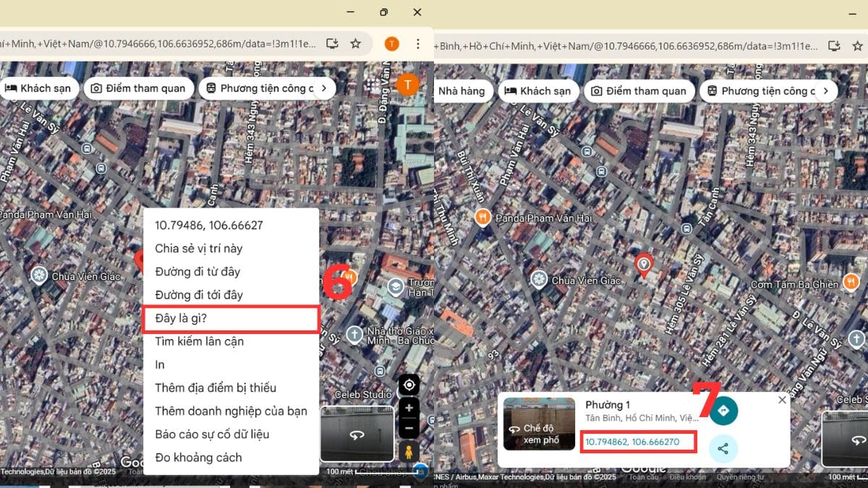Click directions icon in Phường 1 card
Screen dimensions: 868x488
[x=723, y=411]
